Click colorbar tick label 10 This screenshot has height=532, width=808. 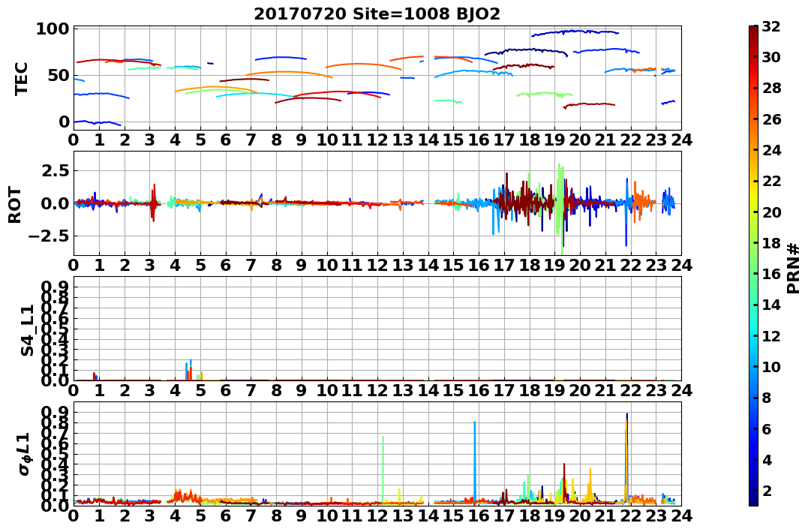(771, 366)
